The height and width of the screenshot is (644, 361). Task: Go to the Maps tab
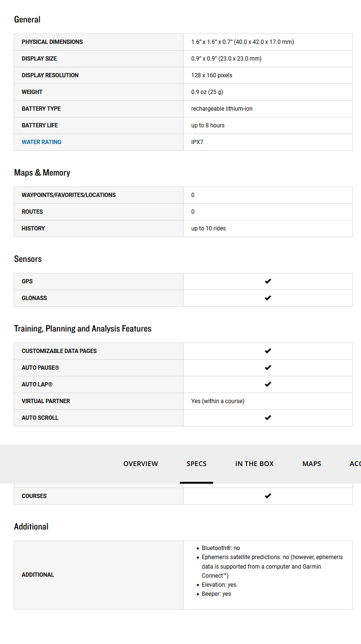click(311, 464)
